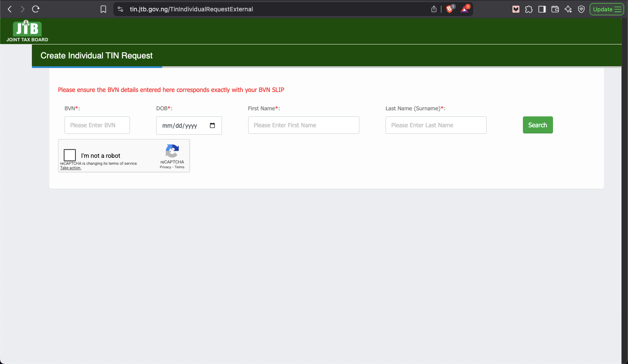628x364 pixels.
Task: Open the Update browser menu
Action: coord(607,9)
